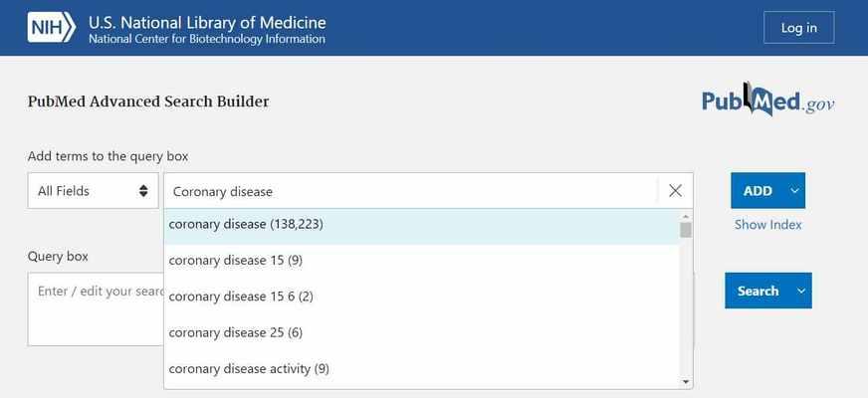Image resolution: width=868 pixels, height=398 pixels.
Task: Click the ADD button
Action: pos(758,190)
